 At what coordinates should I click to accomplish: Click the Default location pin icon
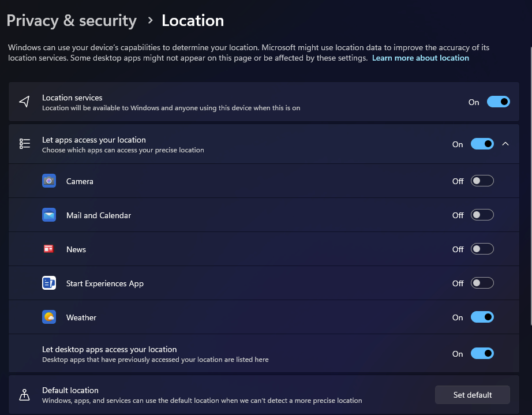point(24,395)
